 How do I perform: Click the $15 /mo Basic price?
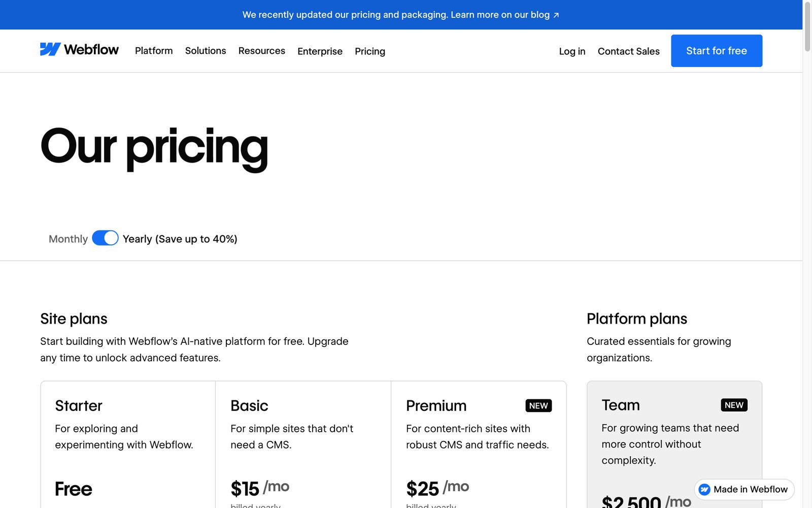coord(260,488)
